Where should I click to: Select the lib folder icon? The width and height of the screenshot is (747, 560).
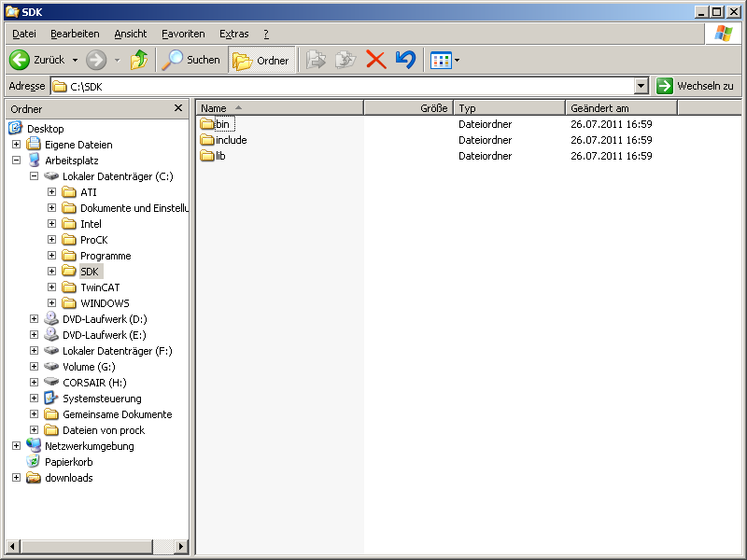(x=206, y=156)
